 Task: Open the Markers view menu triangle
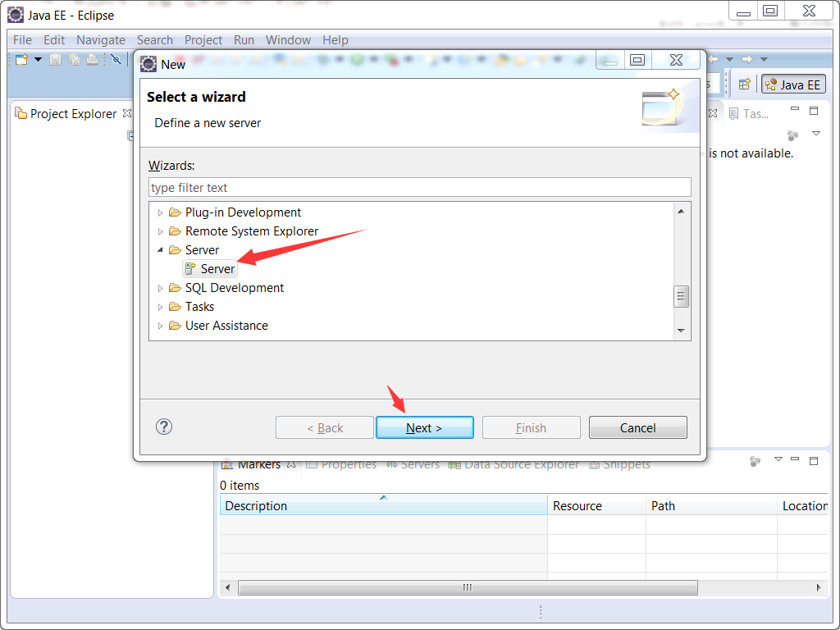pyautogui.click(x=778, y=459)
